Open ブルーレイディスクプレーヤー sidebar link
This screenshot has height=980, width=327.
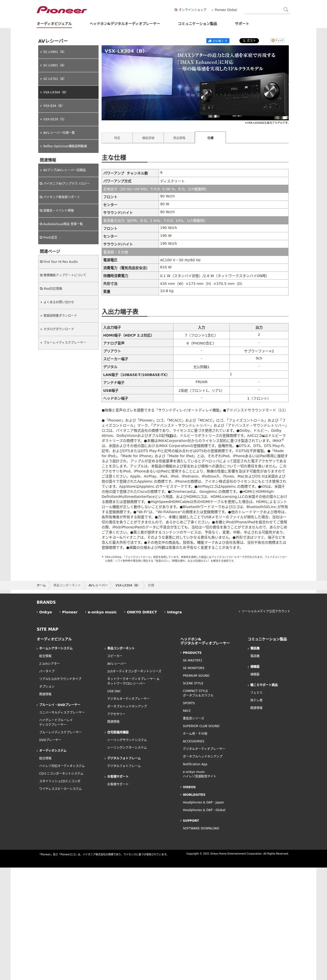click(x=68, y=342)
